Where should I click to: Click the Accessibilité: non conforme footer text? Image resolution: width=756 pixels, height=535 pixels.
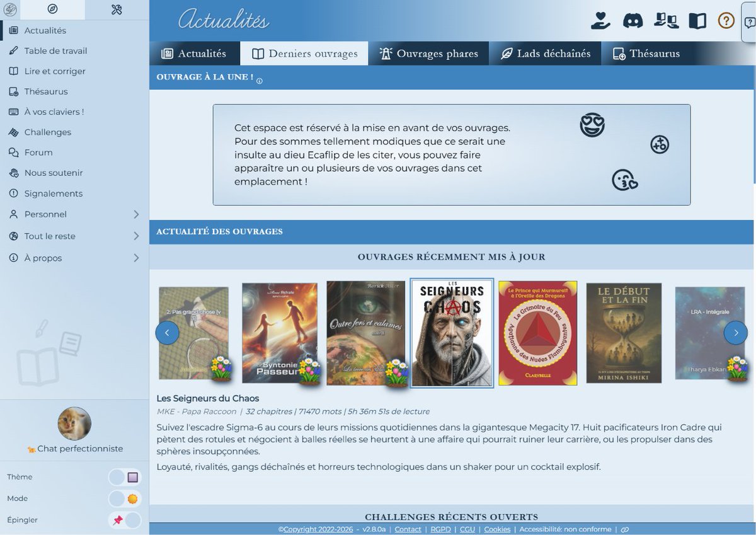[x=565, y=529]
